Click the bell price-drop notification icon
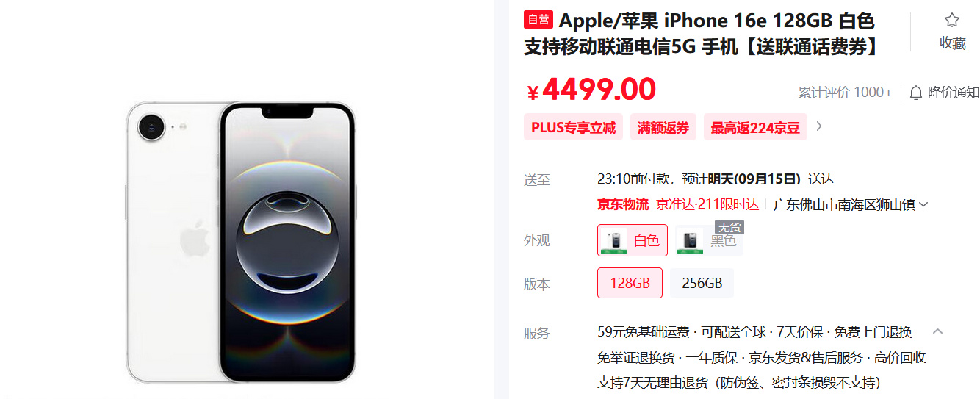The width and height of the screenshot is (980, 399). (x=916, y=93)
